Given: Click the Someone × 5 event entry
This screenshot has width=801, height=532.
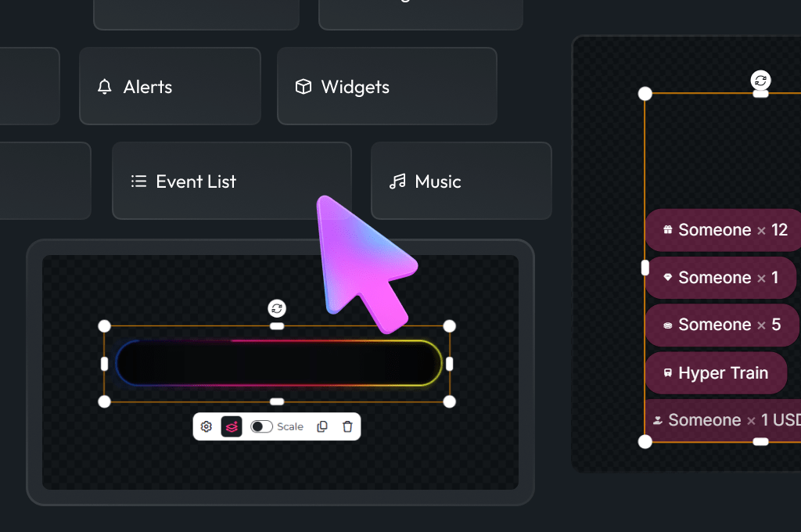Looking at the screenshot, I should tap(722, 325).
